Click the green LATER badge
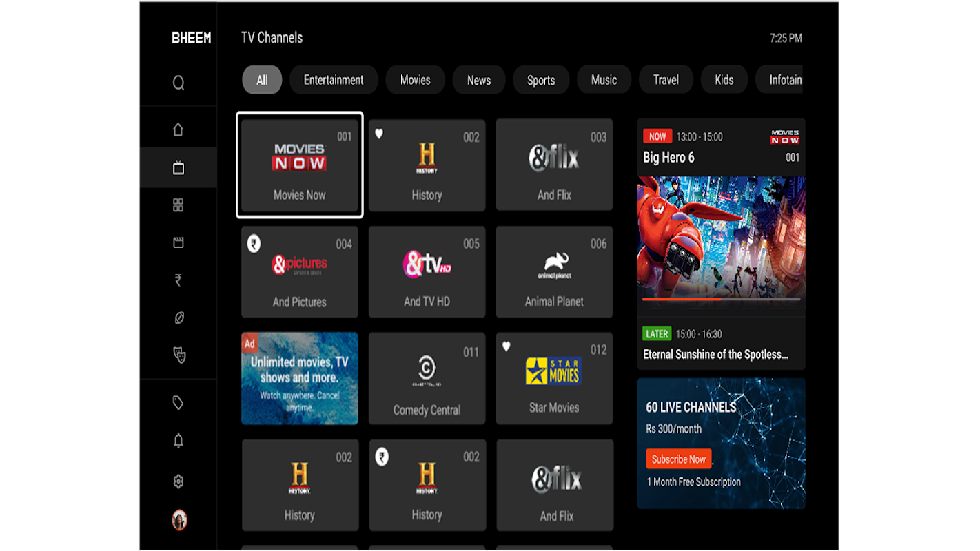 [x=657, y=334]
